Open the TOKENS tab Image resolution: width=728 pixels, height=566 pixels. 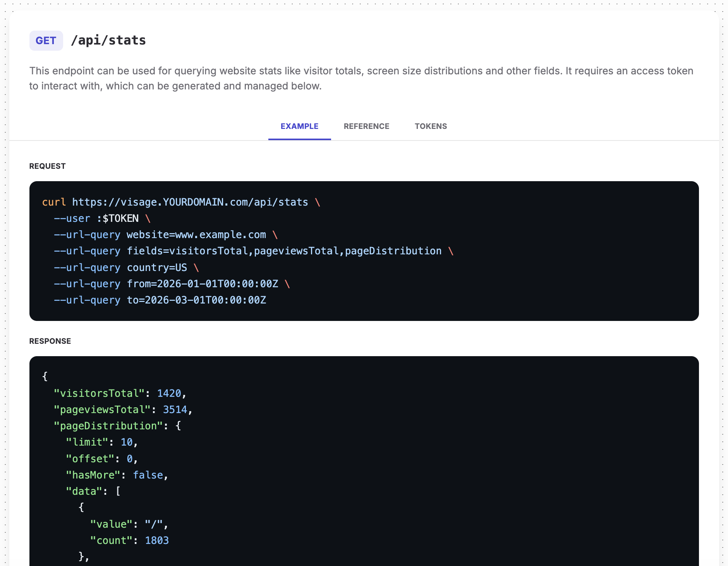431,126
